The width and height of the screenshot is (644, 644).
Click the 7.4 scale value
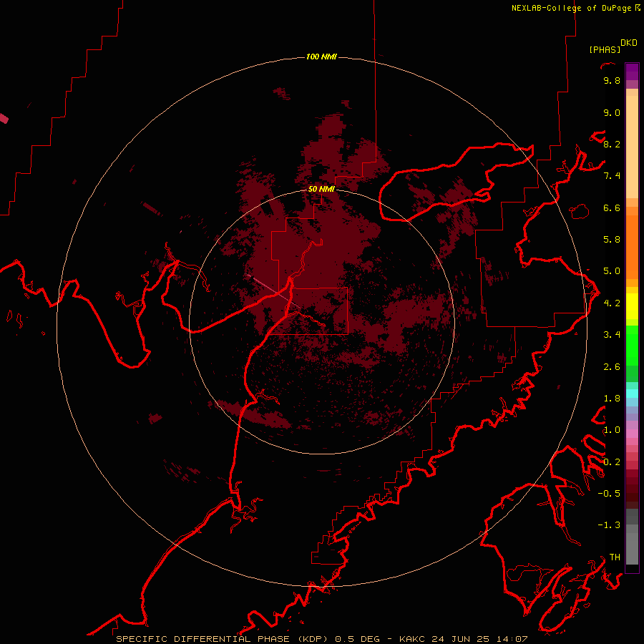[612, 176]
